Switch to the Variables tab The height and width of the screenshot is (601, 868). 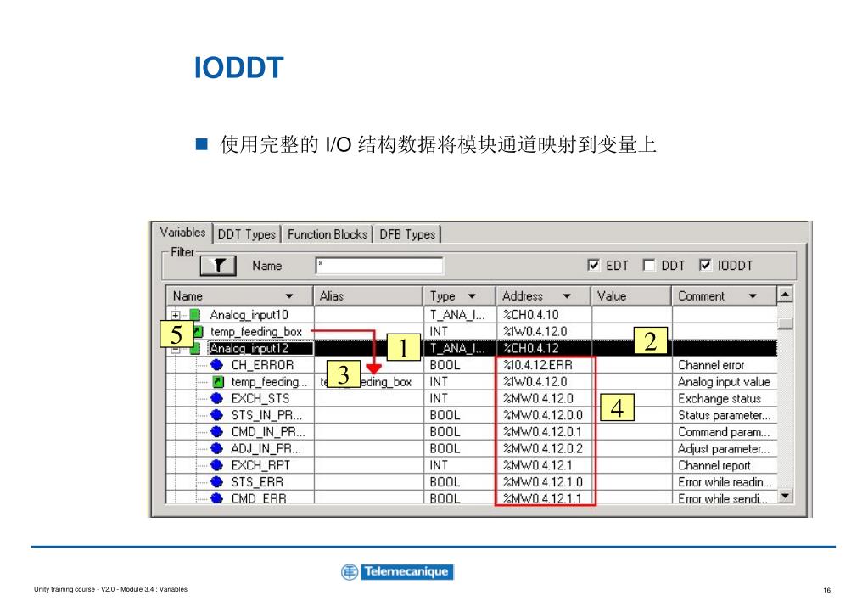(x=182, y=232)
